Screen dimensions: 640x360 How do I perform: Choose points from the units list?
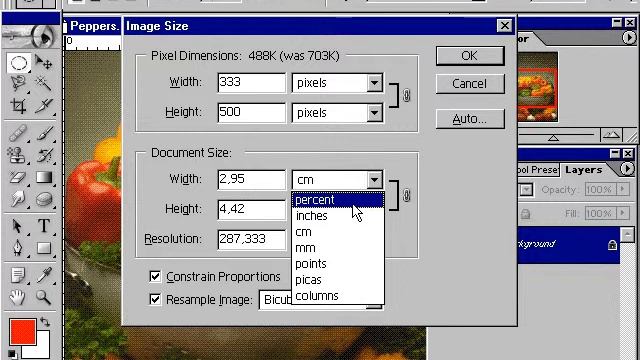338,264
